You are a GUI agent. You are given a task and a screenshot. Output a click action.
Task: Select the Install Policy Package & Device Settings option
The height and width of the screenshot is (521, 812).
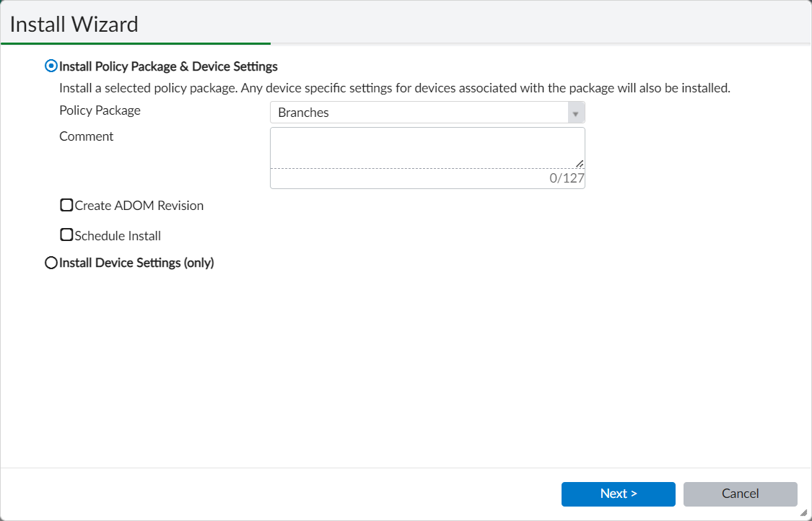[x=50, y=66]
